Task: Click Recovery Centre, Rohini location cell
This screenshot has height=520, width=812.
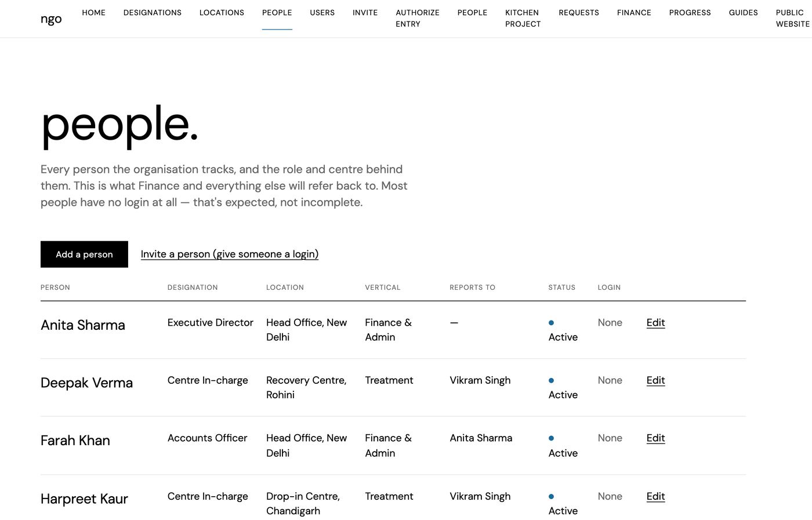Action: (x=306, y=387)
